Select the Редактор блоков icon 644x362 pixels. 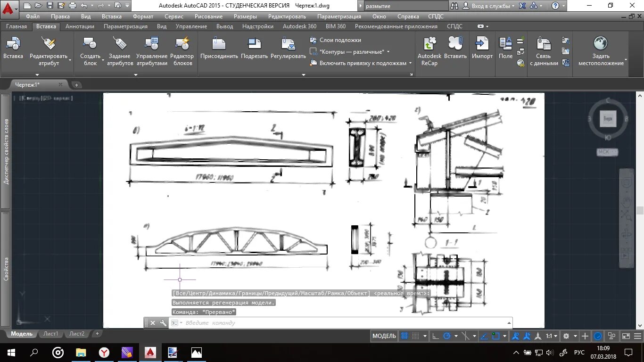pyautogui.click(x=182, y=52)
